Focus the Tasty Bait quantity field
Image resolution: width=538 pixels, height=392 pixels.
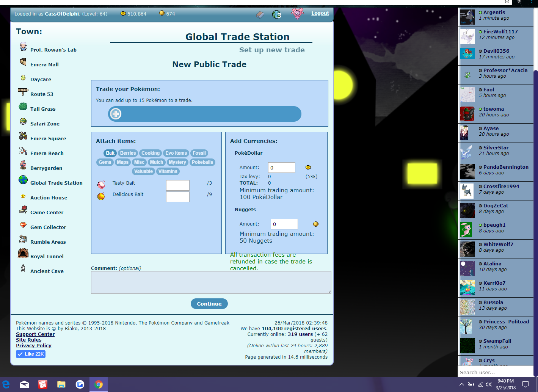178,185
